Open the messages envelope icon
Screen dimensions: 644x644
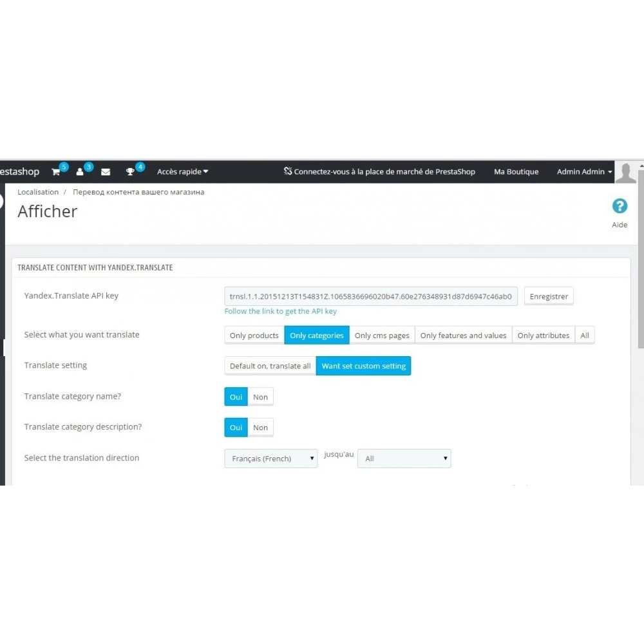point(106,172)
